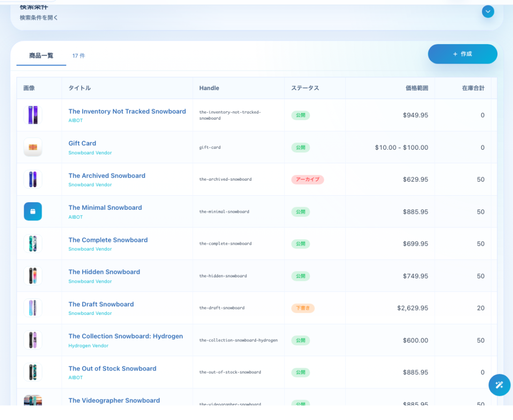This screenshot has width=513, height=420.
Task: Click the the-draft-snowboard handle
Action: point(222,308)
